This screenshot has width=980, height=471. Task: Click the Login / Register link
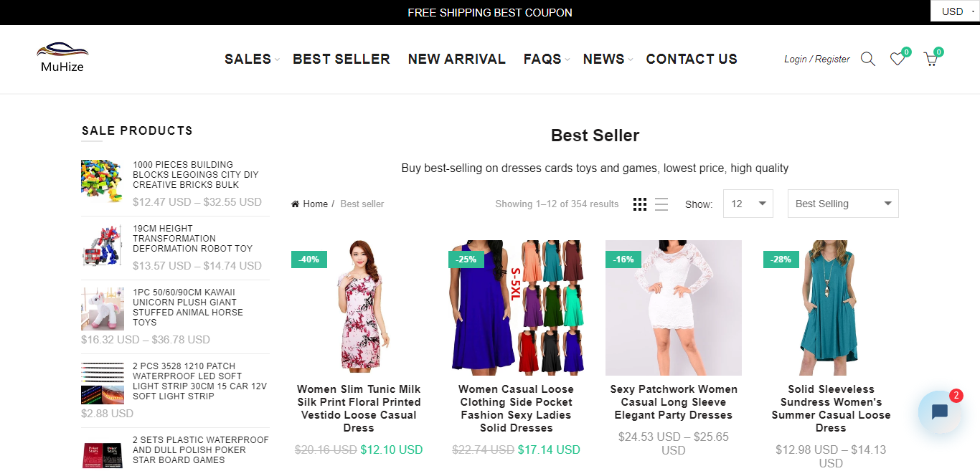coord(817,59)
